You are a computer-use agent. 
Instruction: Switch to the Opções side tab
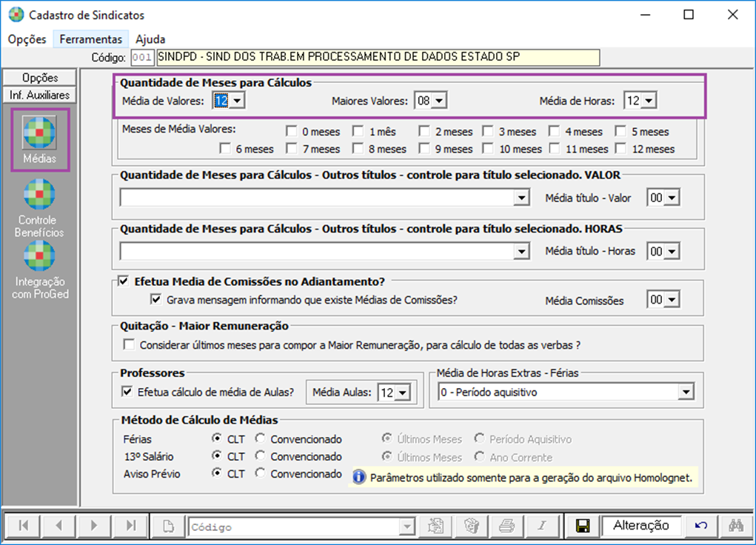coord(39,78)
